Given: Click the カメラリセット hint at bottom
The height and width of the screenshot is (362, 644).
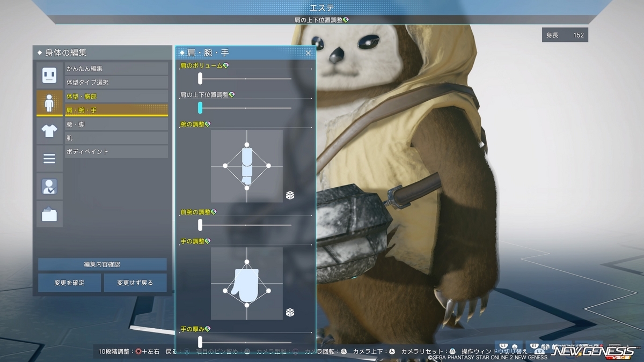Looking at the screenshot, I should coord(428,351).
